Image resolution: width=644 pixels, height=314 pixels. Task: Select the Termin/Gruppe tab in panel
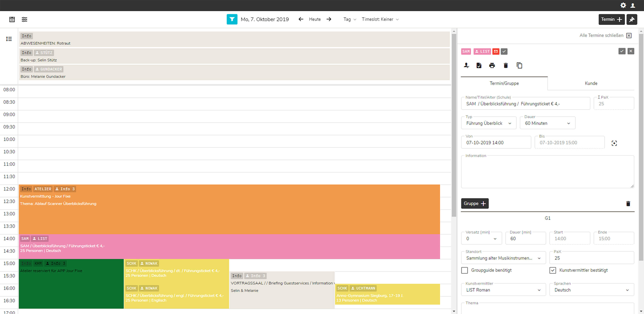[504, 83]
